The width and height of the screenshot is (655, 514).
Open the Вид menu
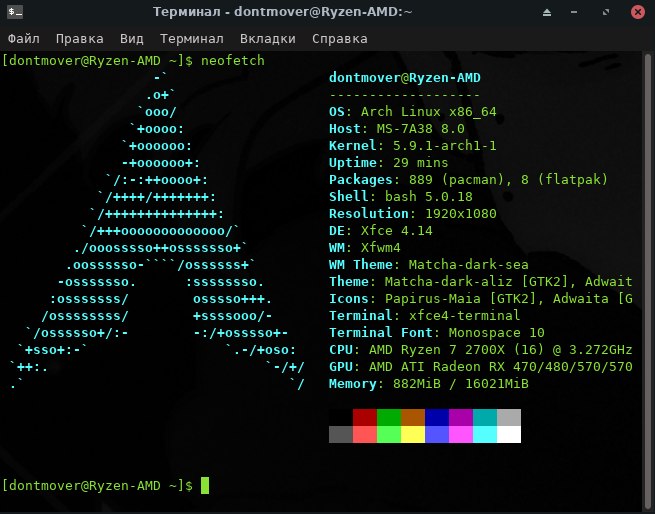coord(132,39)
